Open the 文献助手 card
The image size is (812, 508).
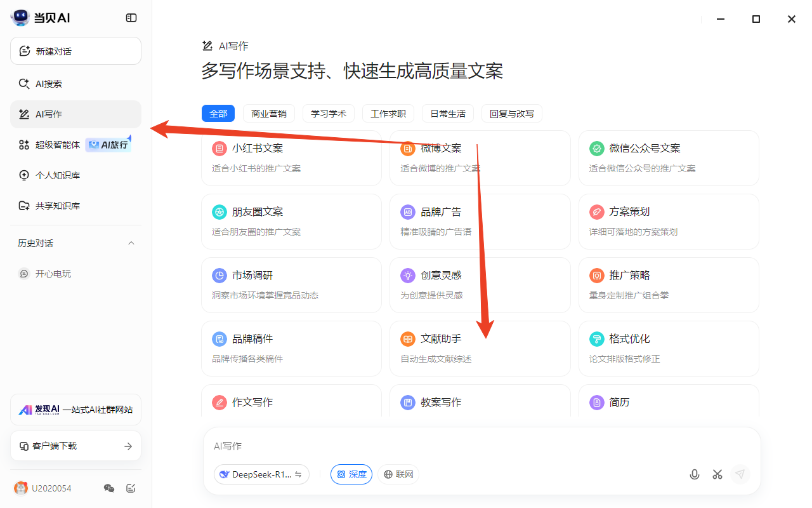click(480, 349)
